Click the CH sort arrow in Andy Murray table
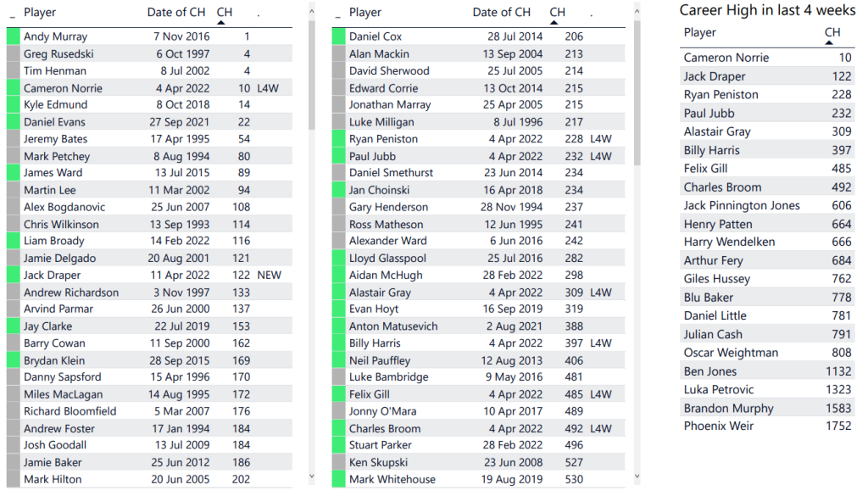The image size is (868, 496). pyautogui.click(x=221, y=22)
